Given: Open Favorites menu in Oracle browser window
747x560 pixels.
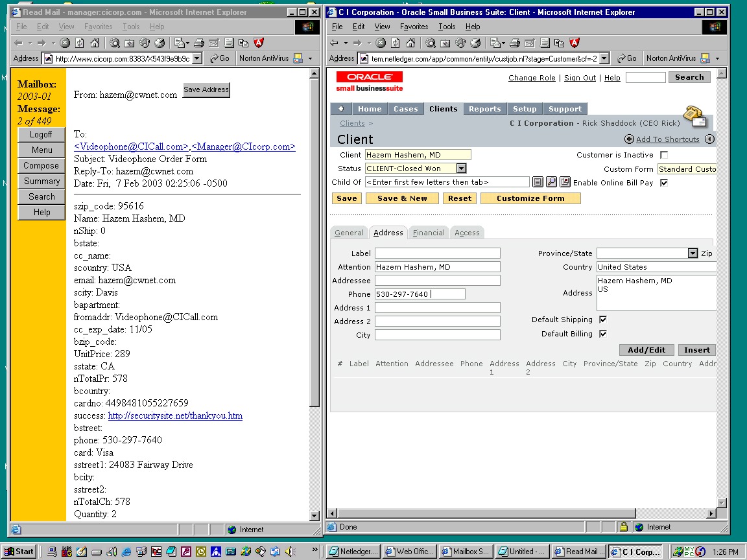Looking at the screenshot, I should [414, 27].
